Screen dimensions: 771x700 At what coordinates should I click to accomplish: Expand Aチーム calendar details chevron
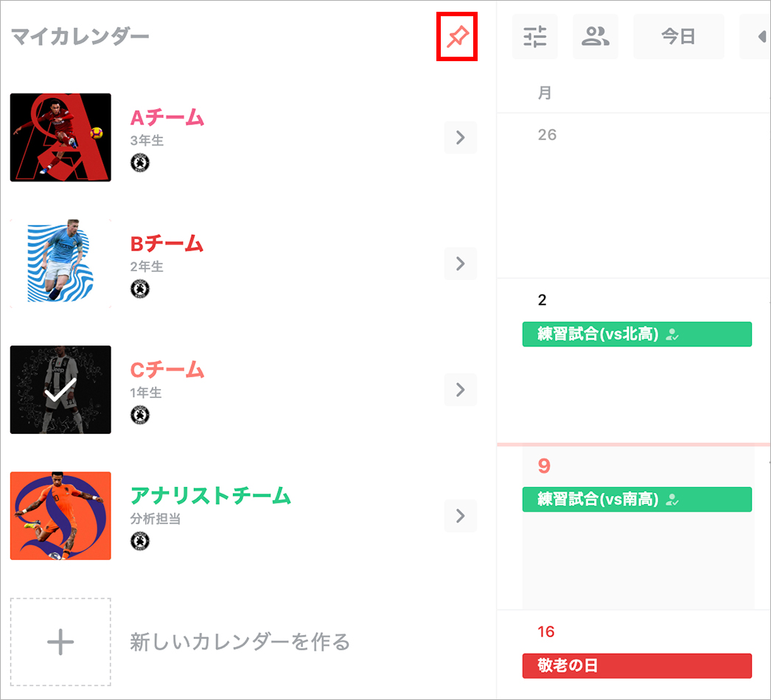pyautogui.click(x=460, y=137)
